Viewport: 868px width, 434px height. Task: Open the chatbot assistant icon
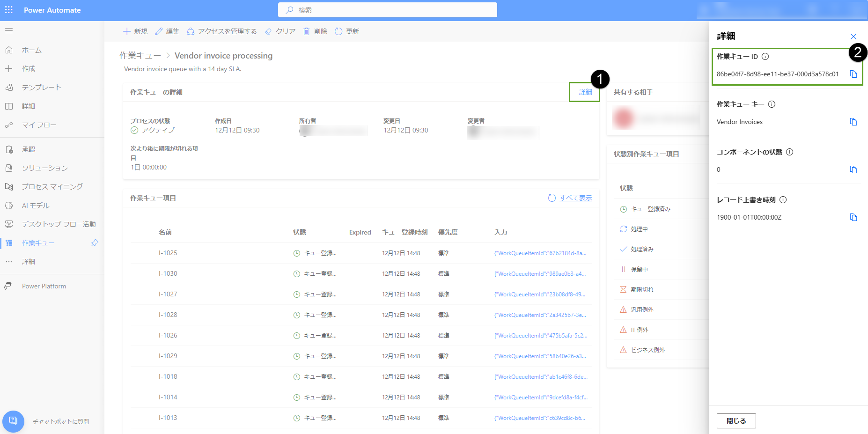tap(13, 421)
